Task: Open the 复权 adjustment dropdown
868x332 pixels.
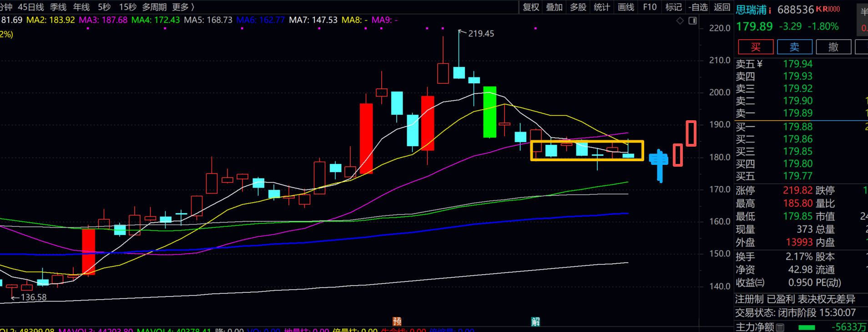Action: (530, 7)
